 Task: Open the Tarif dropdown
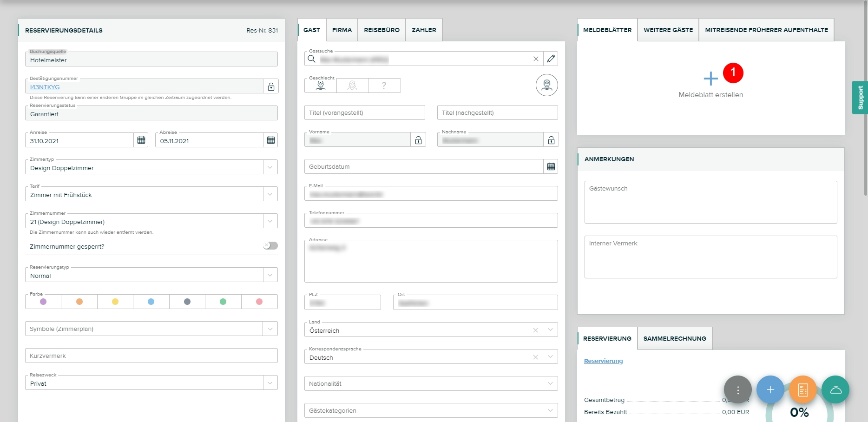click(x=270, y=194)
